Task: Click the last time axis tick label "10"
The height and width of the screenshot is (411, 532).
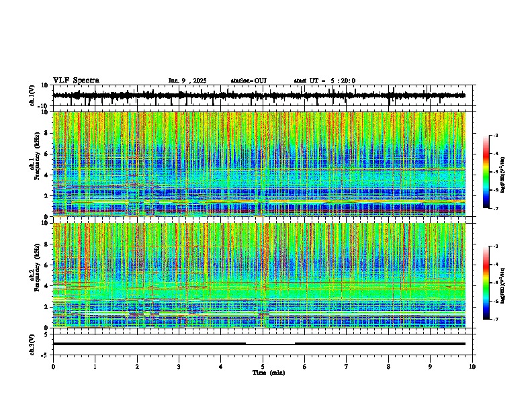Action: [x=472, y=367]
